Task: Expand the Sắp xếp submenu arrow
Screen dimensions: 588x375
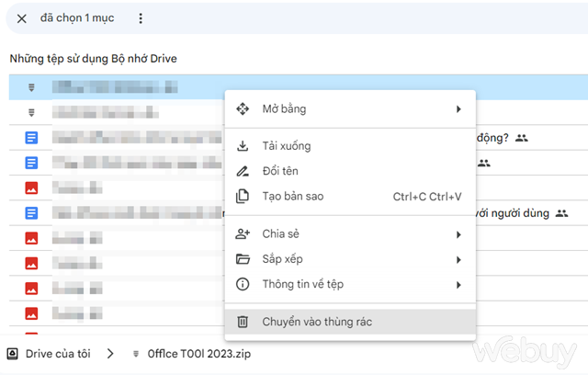Action: coord(458,260)
